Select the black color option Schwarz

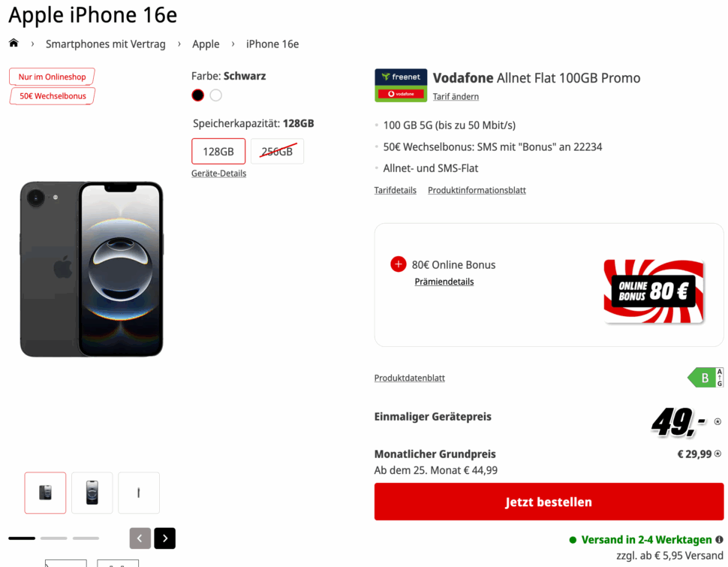(197, 95)
